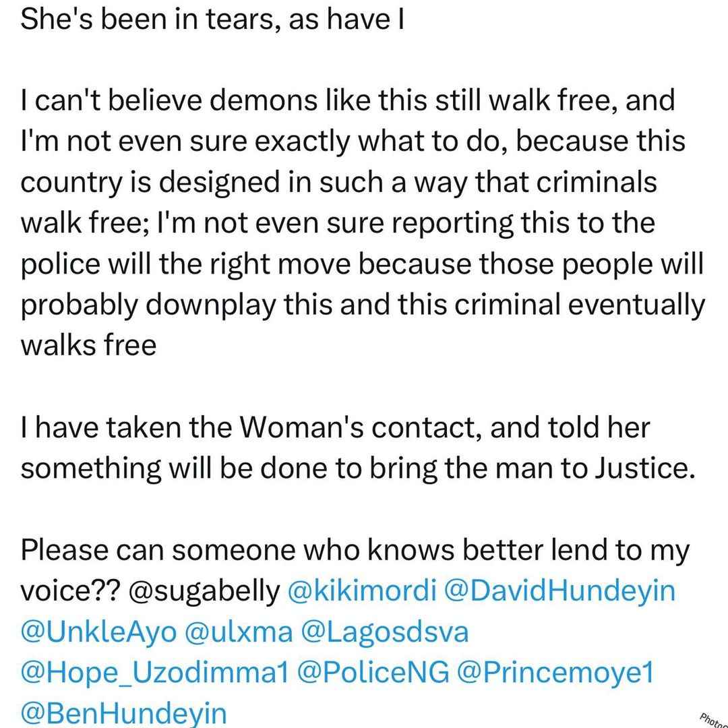Visit the @UnkleAyo mentioned account

(98, 632)
